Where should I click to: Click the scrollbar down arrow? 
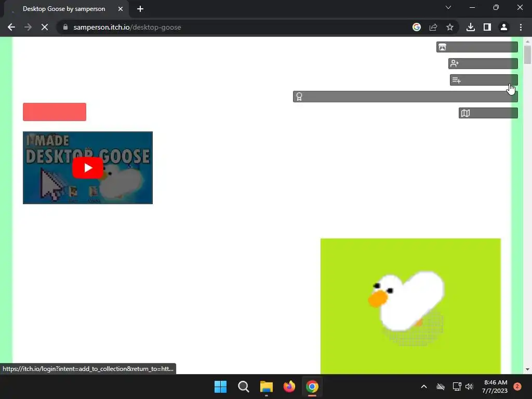[527, 369]
